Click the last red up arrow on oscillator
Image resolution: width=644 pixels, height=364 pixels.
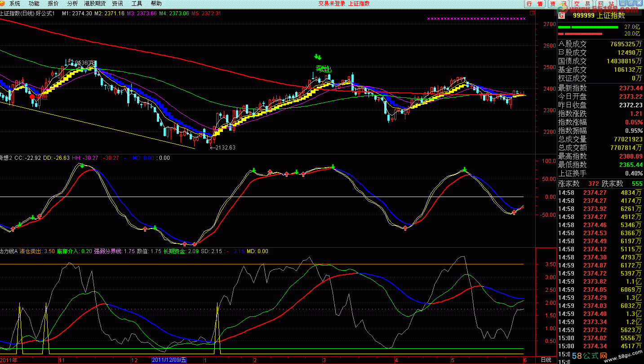tap(514, 212)
